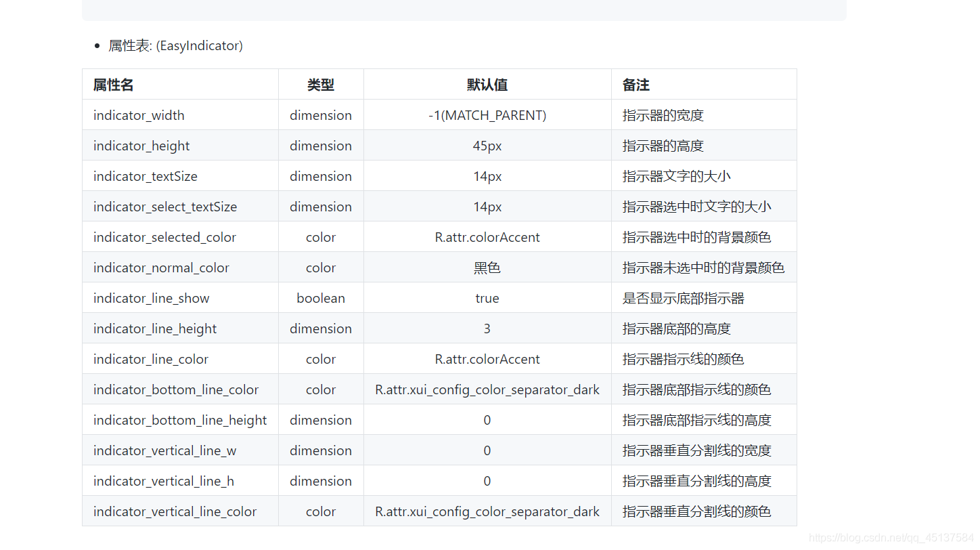Image resolution: width=980 pixels, height=550 pixels.
Task: Click the note '指示器的高度'
Action: click(663, 146)
